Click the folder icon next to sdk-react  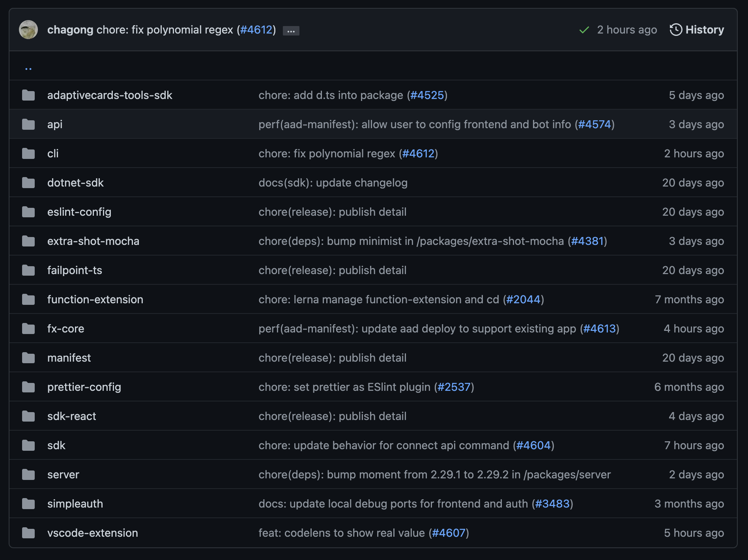tap(28, 416)
